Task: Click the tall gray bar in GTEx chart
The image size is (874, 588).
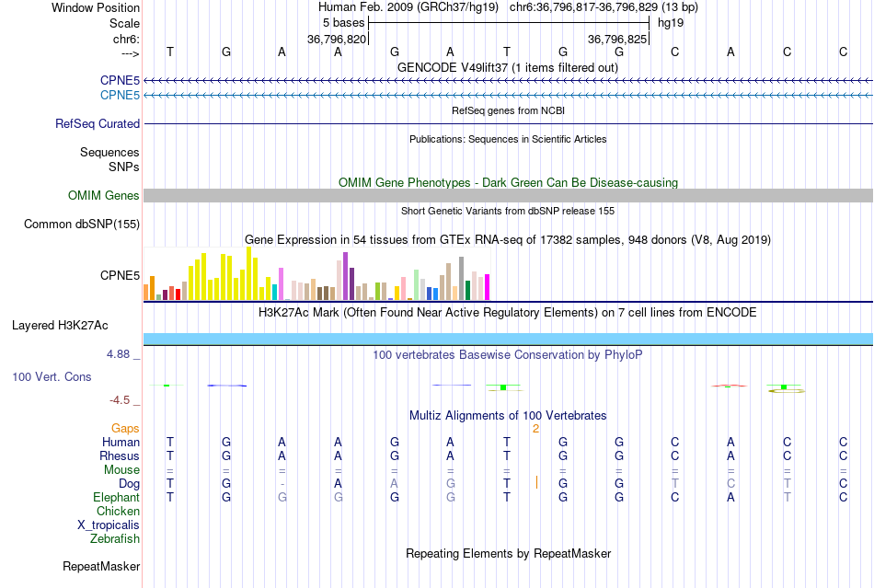Action: tap(462, 279)
